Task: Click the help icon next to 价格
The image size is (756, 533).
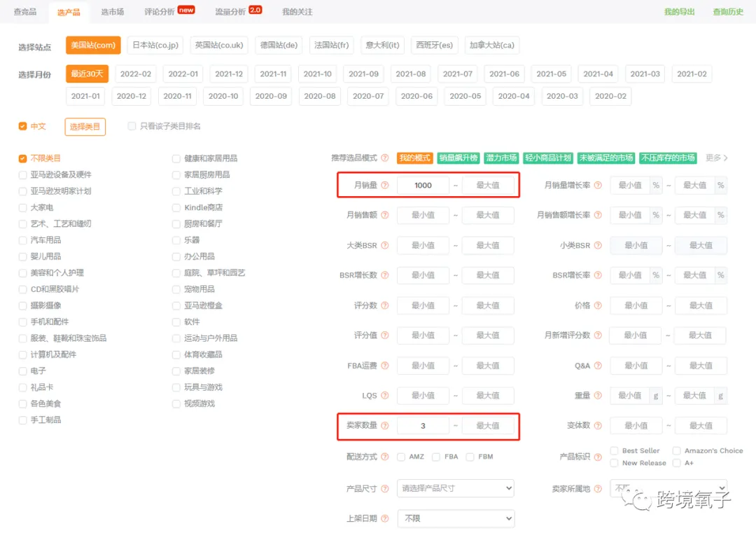Action: (598, 305)
